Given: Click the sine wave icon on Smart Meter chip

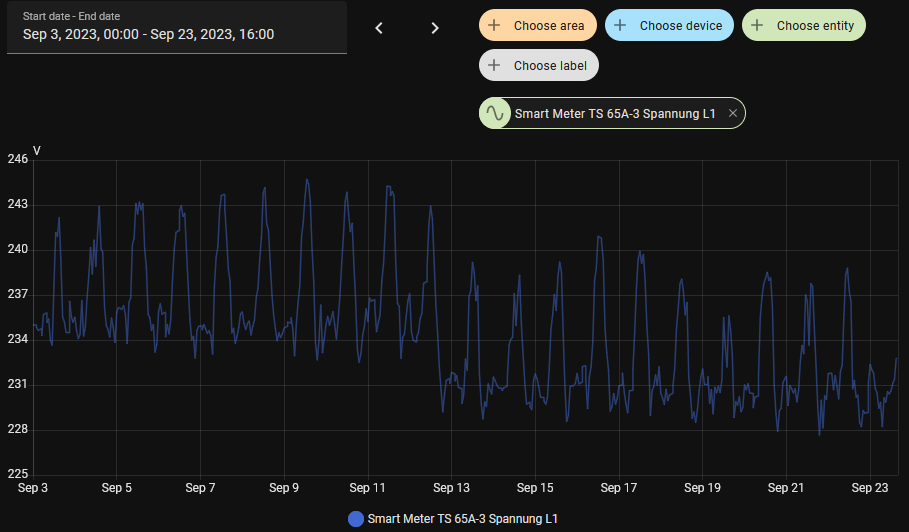Looking at the screenshot, I should (495, 114).
